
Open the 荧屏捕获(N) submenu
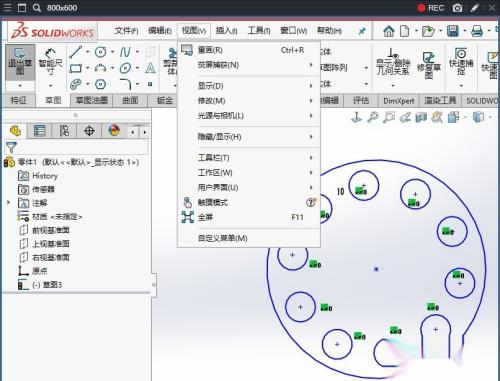[x=249, y=65]
